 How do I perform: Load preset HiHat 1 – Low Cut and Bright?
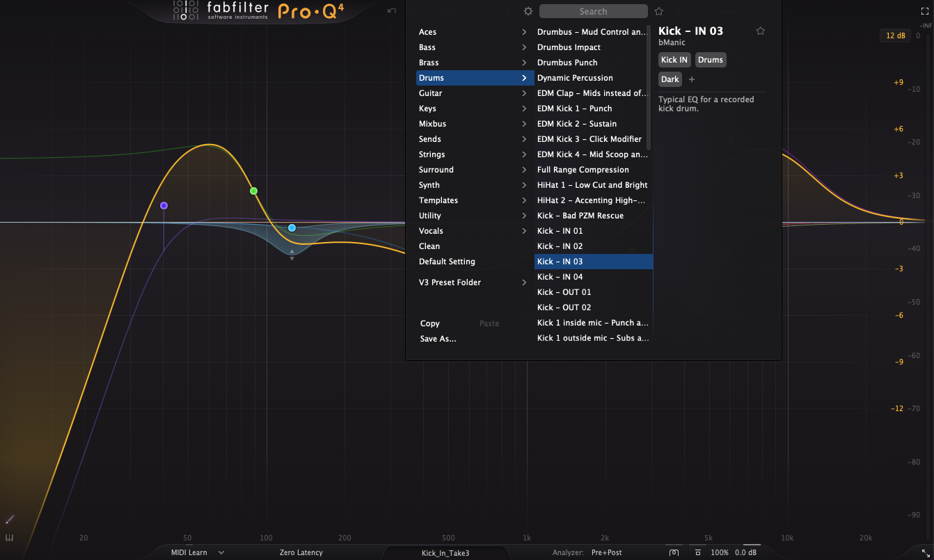594,185
